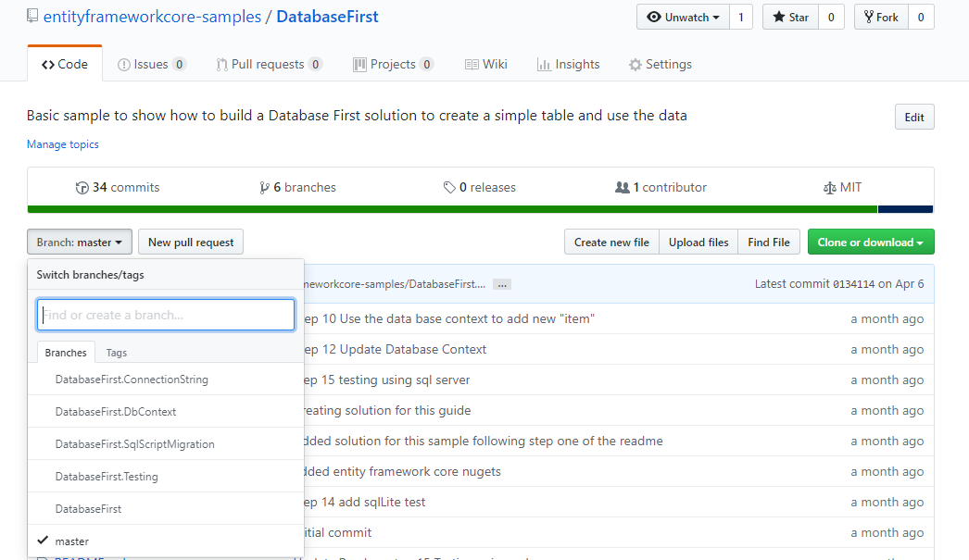Click Upload files button

[698, 242]
